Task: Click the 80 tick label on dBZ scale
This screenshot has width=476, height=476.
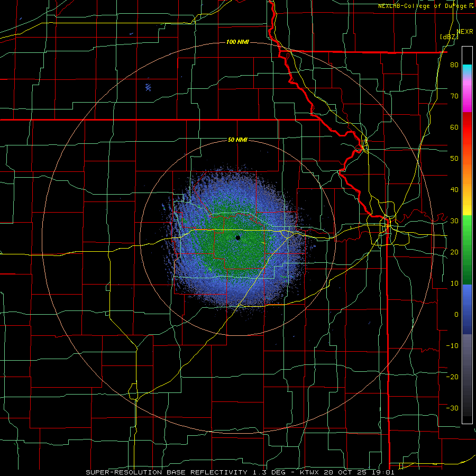Action: pyautogui.click(x=454, y=65)
